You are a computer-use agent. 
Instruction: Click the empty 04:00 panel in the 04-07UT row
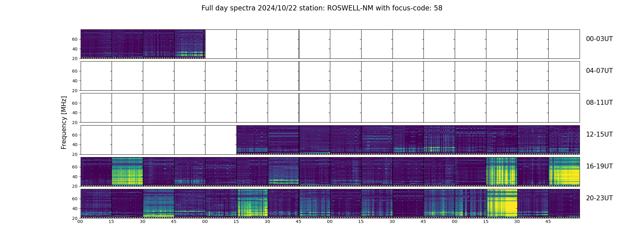[96, 76]
